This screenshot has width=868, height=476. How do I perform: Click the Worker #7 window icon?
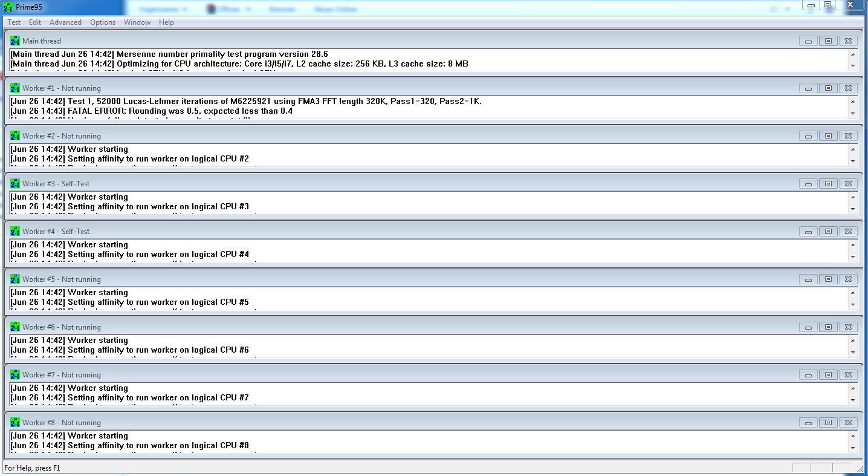click(15, 374)
